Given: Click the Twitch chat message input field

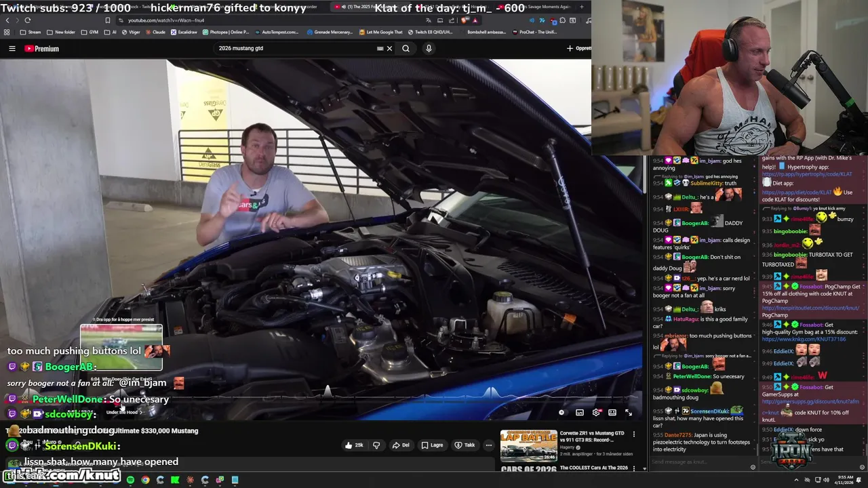Looking at the screenshot, I should point(702,462).
